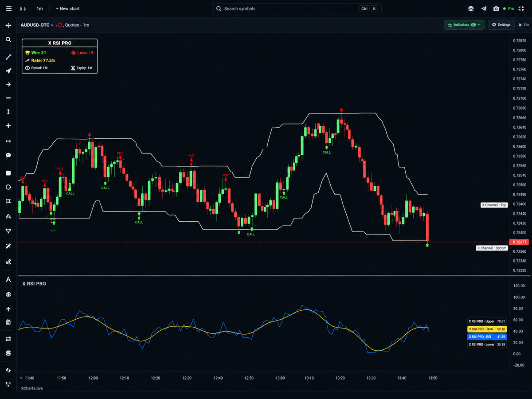532x399 pixels.
Task: Click the 12:00 time axis label
Action: 93,378
